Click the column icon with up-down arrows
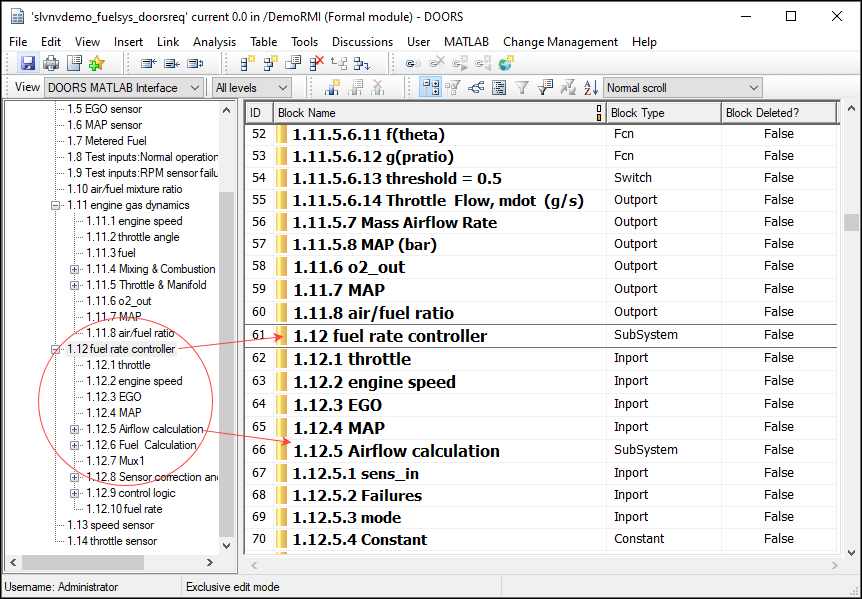 pos(196,64)
